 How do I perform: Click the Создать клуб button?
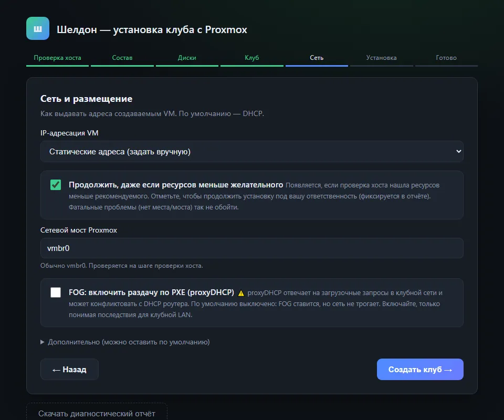point(420,370)
